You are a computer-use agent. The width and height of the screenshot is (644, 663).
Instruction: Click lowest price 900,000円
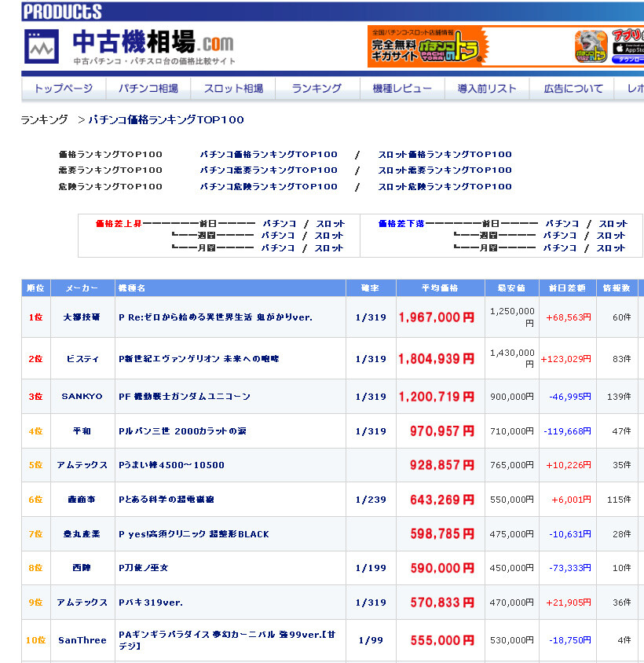click(x=512, y=397)
